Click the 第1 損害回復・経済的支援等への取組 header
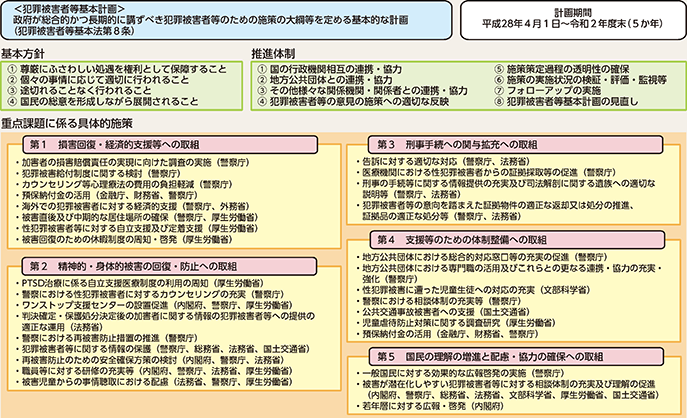This screenshot has width=687, height=418. tap(170, 145)
